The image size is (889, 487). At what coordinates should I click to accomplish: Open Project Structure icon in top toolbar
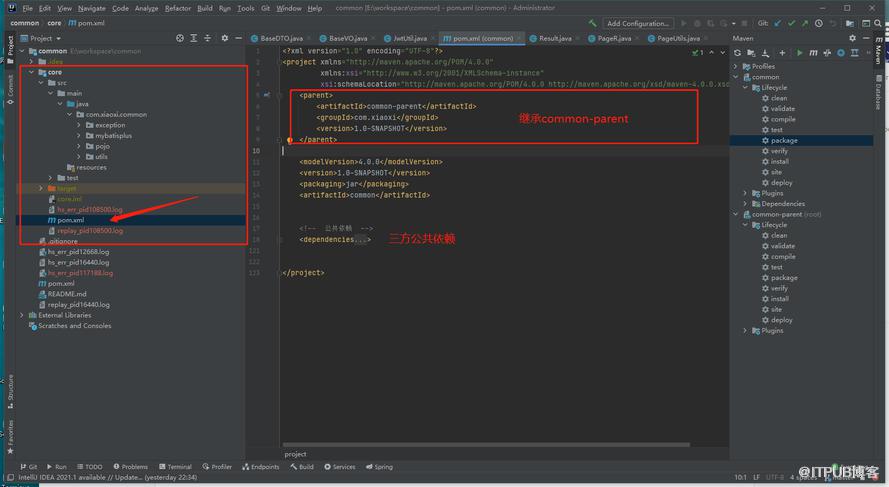point(850,23)
